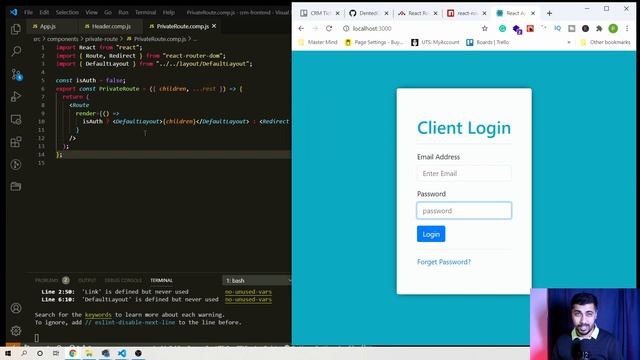
Task: Open the Accounts menu in activity bar
Action: 16,308
